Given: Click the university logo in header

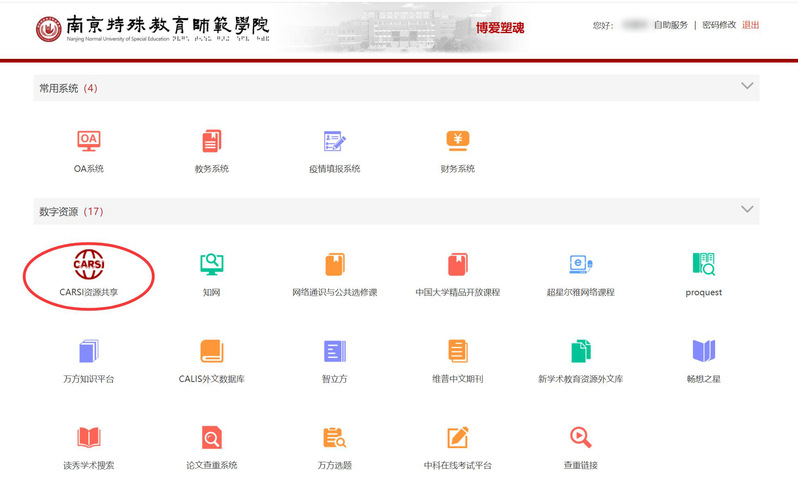Looking at the screenshot, I should point(46,29).
